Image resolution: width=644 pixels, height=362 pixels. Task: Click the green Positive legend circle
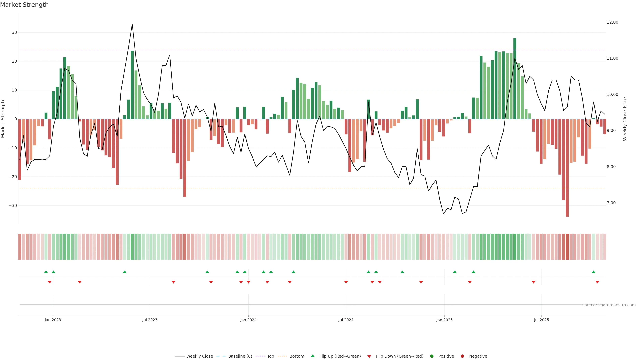[432, 356]
